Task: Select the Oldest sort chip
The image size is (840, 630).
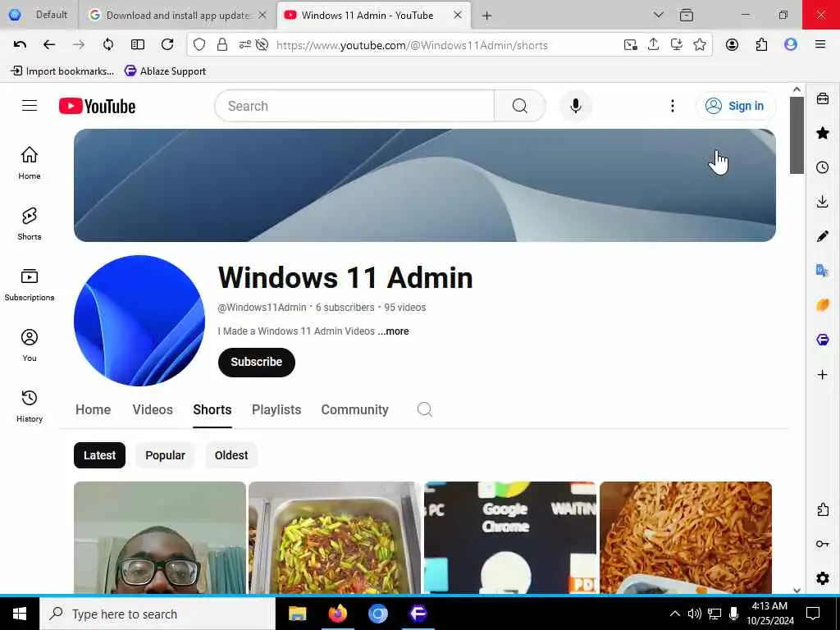Action: [231, 454]
